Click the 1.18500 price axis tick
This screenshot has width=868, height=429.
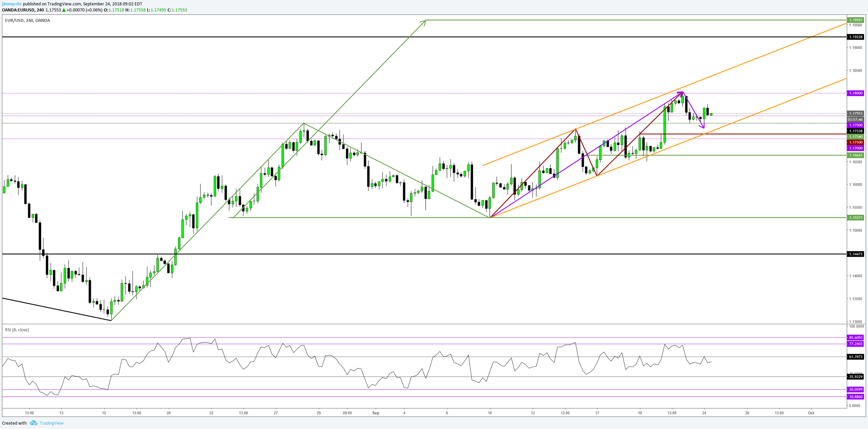coord(856,70)
